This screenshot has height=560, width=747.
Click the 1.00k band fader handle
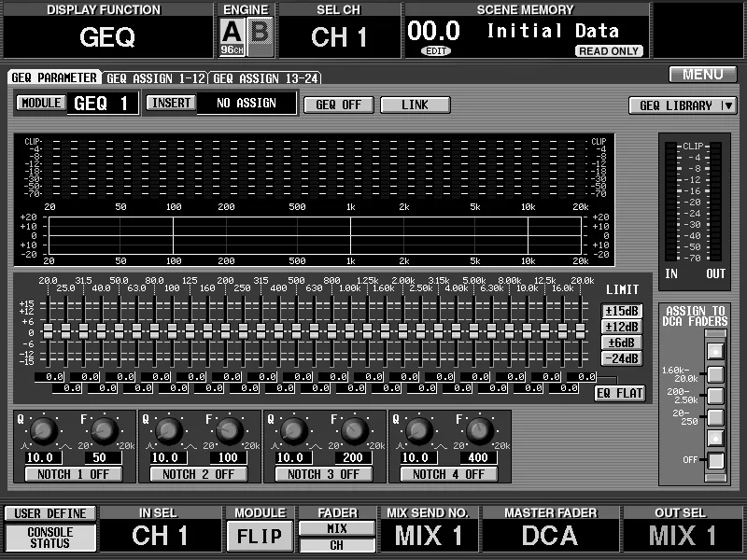point(349,331)
